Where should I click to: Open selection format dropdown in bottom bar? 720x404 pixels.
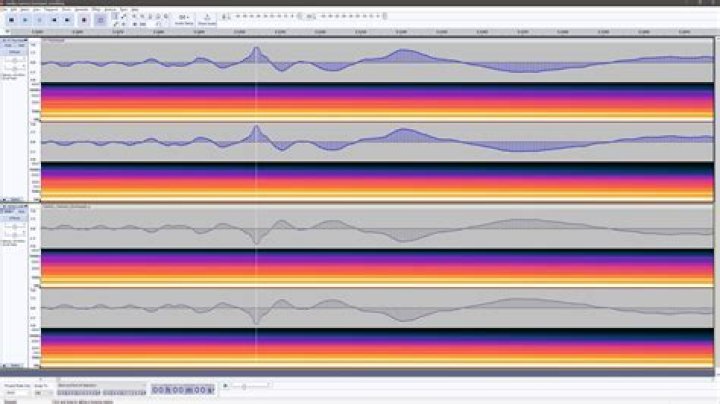[x=101, y=386]
